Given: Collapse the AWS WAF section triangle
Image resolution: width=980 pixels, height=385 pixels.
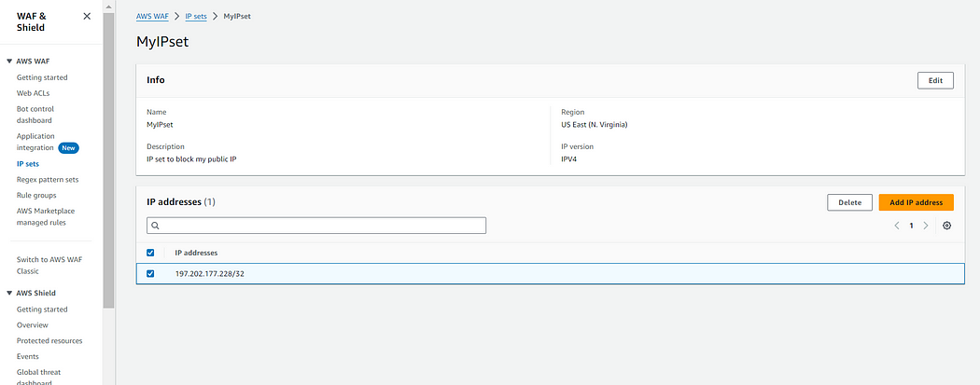Looking at the screenshot, I should (x=9, y=62).
